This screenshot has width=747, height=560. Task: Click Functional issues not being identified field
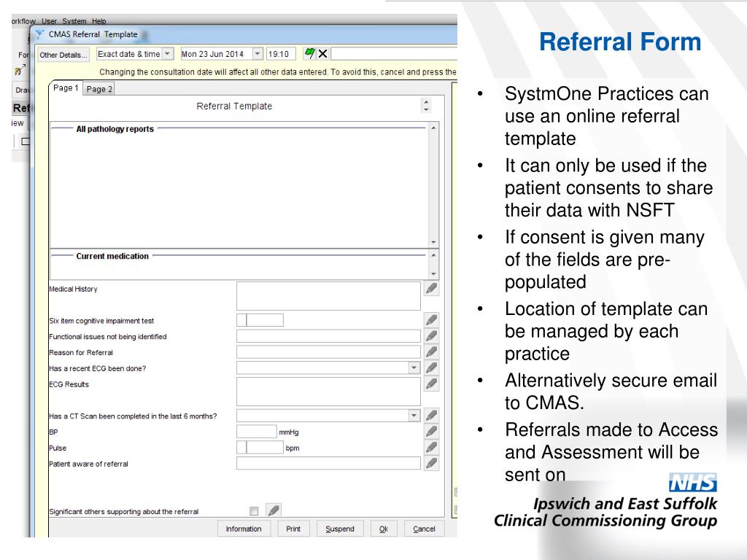(328, 336)
